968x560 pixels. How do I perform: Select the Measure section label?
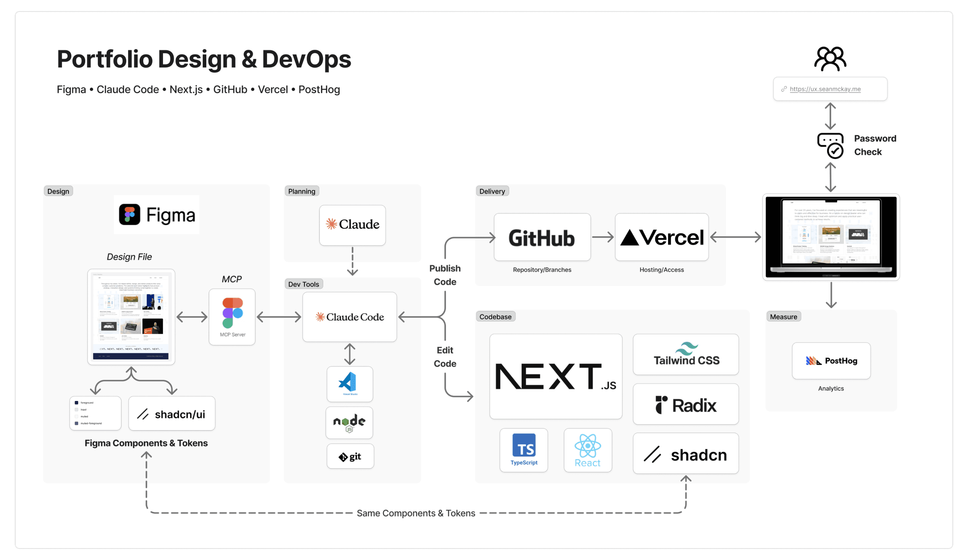[x=784, y=316]
